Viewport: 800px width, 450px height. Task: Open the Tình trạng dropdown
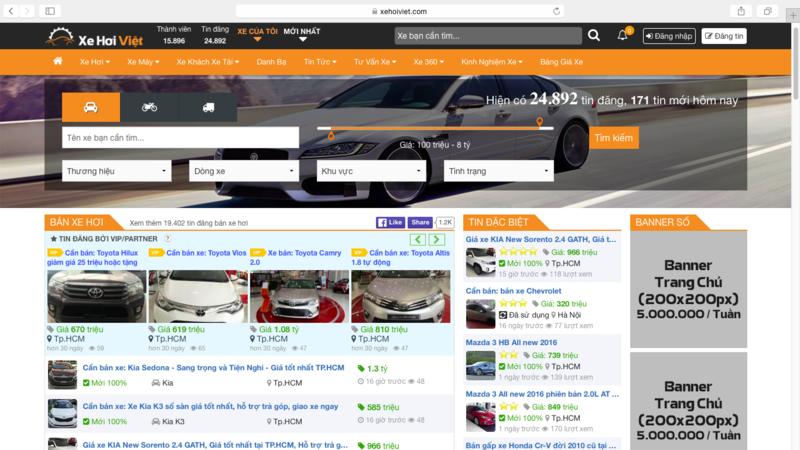498,171
